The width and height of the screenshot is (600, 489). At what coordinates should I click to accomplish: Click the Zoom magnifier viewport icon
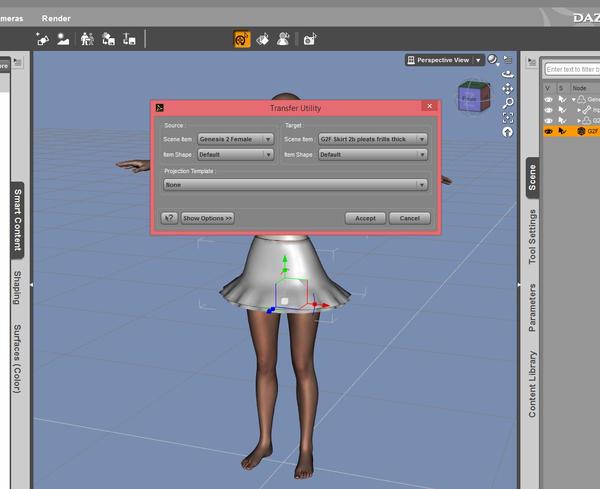pyautogui.click(x=507, y=103)
